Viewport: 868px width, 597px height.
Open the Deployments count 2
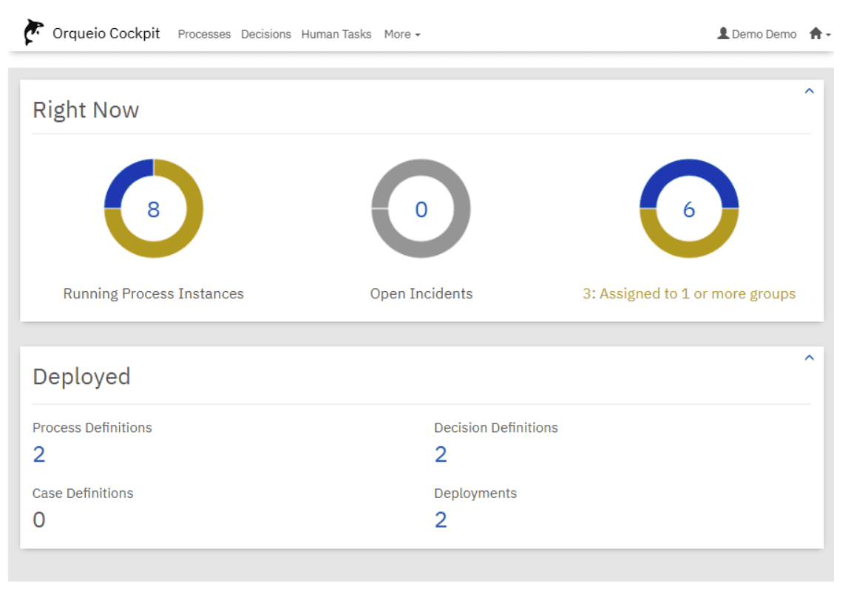tap(441, 520)
